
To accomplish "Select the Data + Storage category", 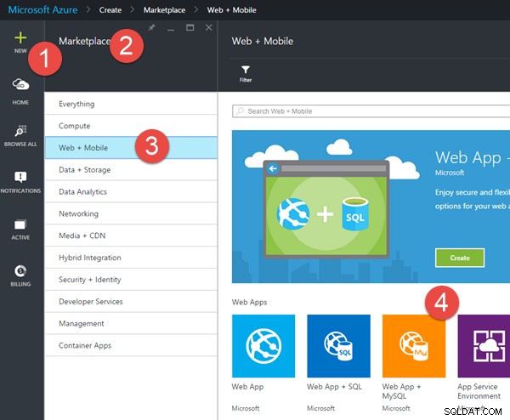I will pyautogui.click(x=131, y=170).
